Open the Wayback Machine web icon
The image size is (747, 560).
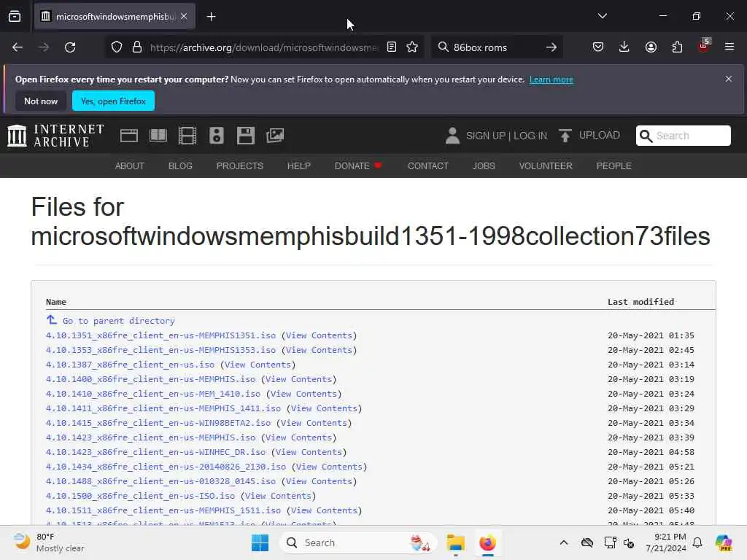(129, 136)
